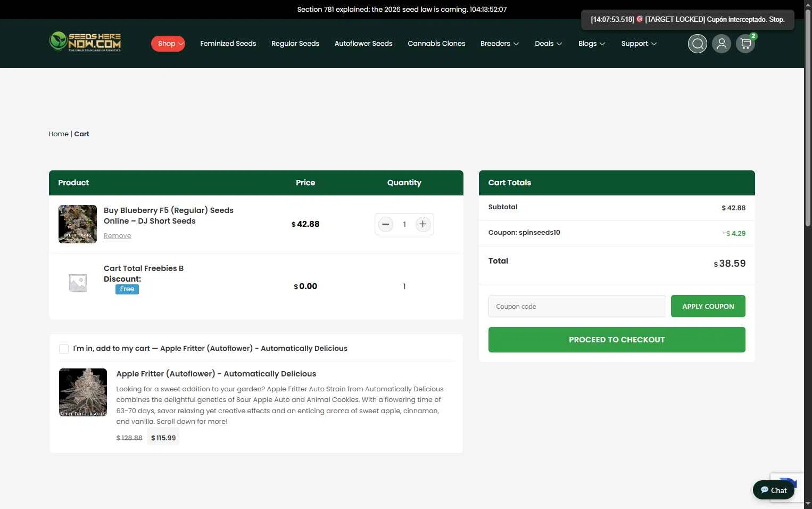Open the Section 781 announcement banner
Image resolution: width=812 pixels, height=509 pixels.
coord(402,10)
